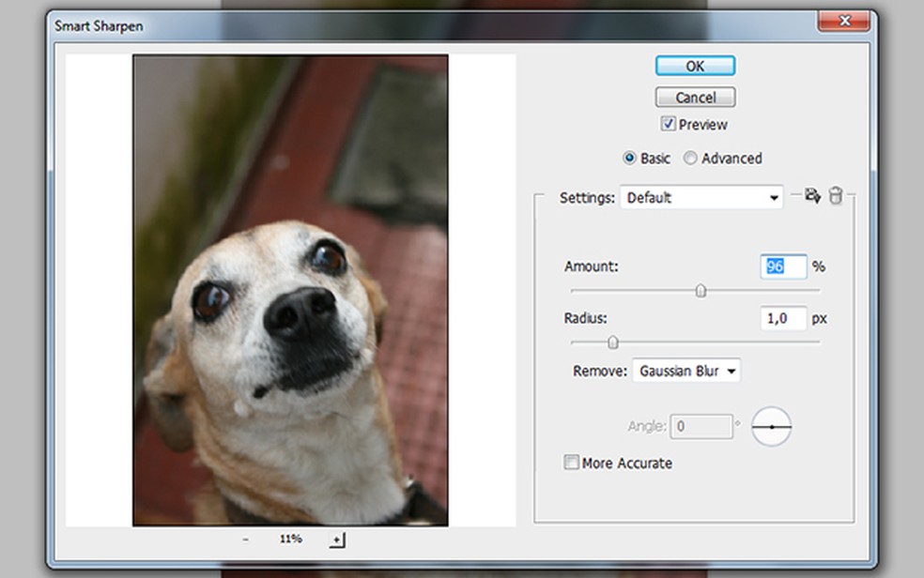Toggle the Preview checkbox
Viewport: 924px width, 578px height.
pos(668,124)
